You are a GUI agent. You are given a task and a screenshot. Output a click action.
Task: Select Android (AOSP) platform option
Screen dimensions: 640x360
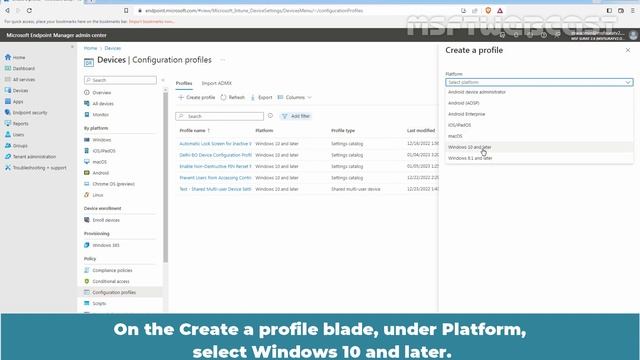[539, 103]
